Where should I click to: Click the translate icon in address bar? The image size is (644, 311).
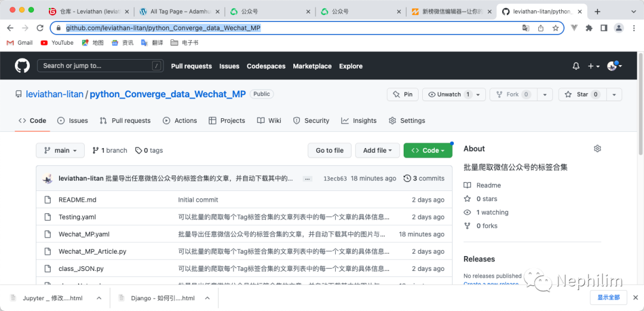click(x=526, y=28)
